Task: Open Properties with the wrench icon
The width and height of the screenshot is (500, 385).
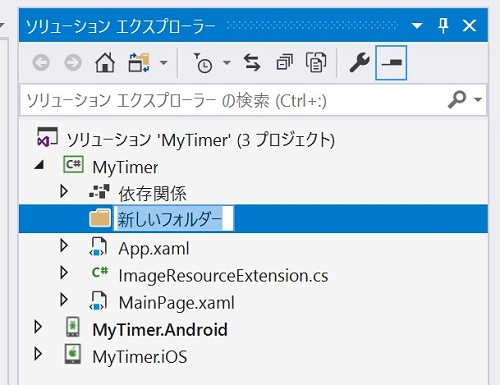Action: 359,63
